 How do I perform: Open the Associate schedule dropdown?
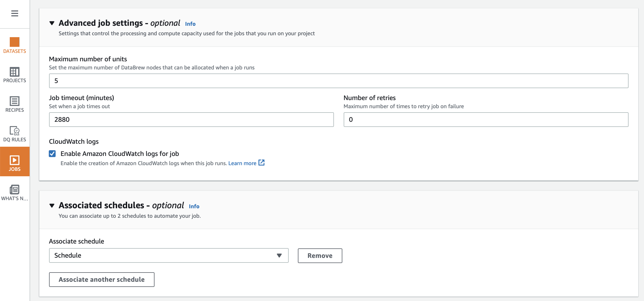169,255
